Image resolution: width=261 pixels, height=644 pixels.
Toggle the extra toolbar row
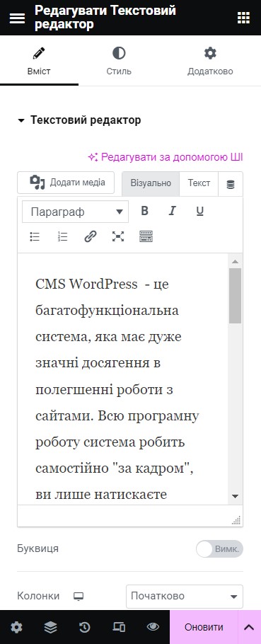[146, 236]
